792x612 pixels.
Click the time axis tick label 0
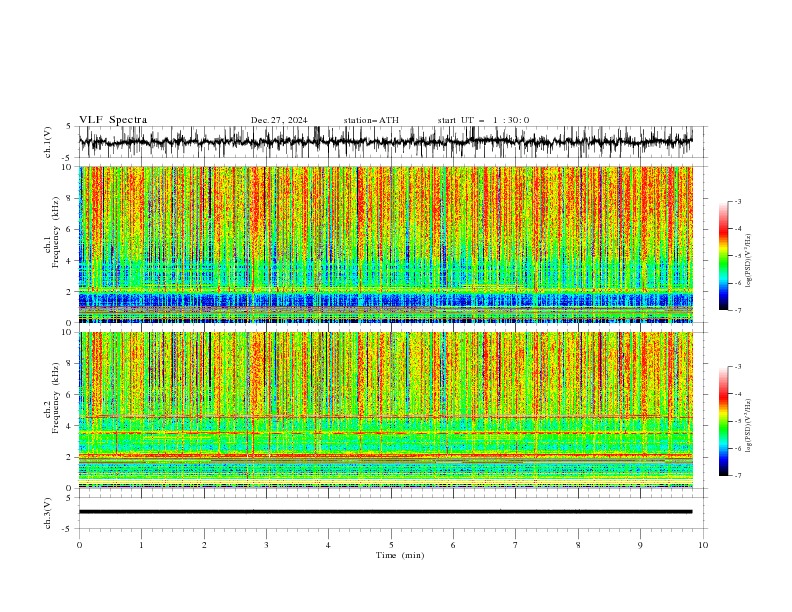click(x=79, y=545)
